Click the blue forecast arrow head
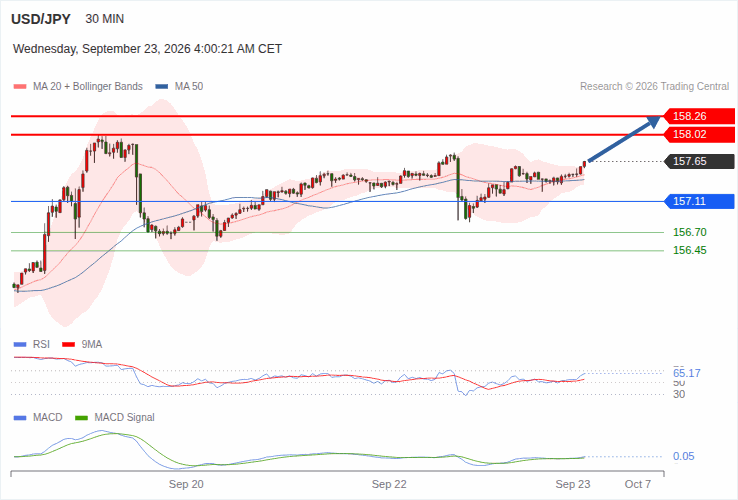Screen dimensions: 738x500 pos(653,121)
